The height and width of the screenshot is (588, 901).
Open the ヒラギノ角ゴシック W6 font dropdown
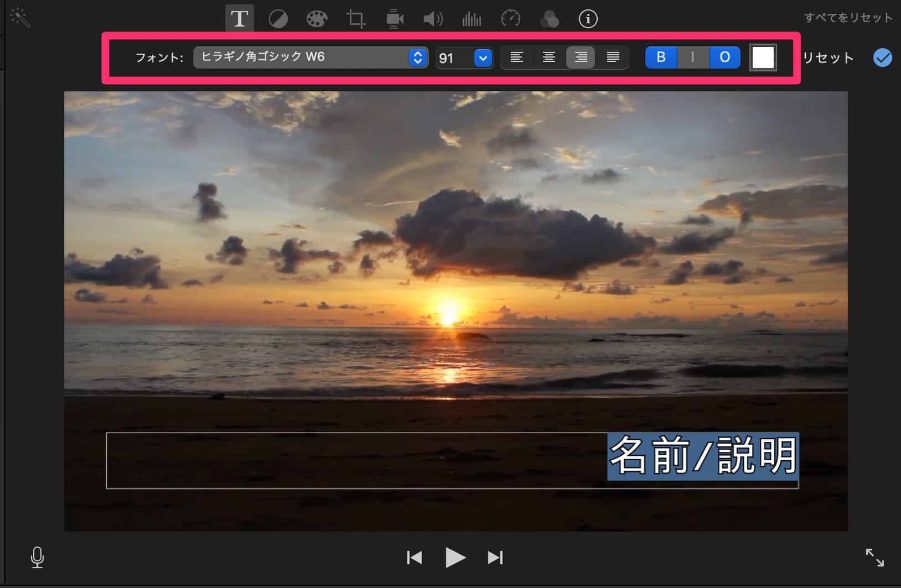(310, 57)
